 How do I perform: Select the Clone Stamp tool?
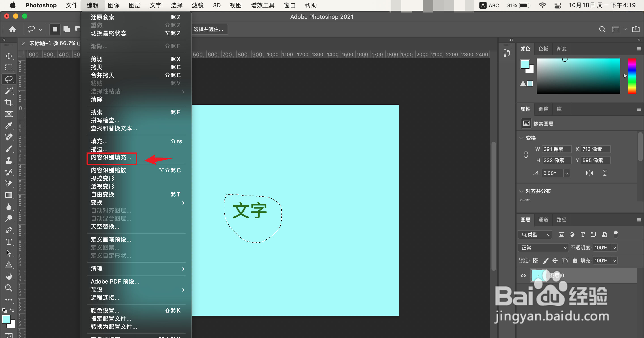point(9,160)
